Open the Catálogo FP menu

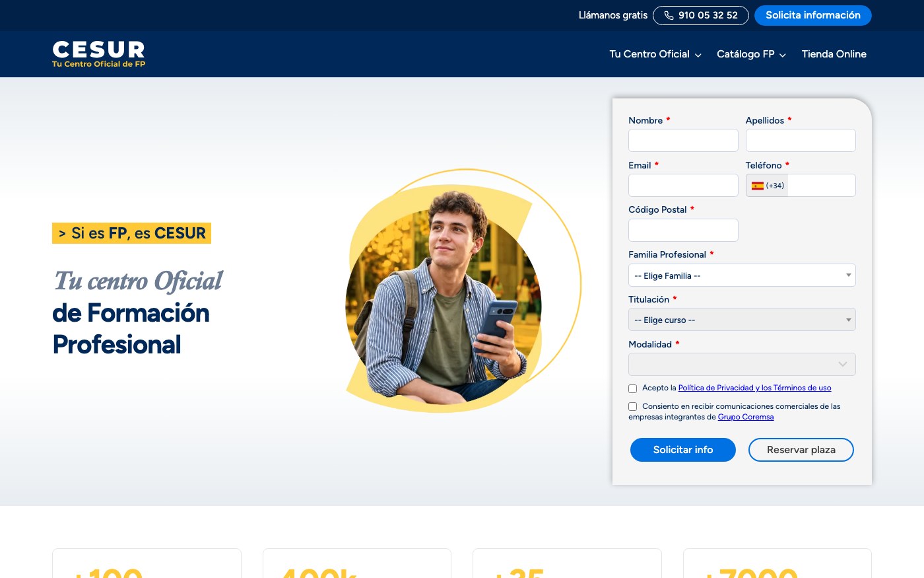[751, 54]
